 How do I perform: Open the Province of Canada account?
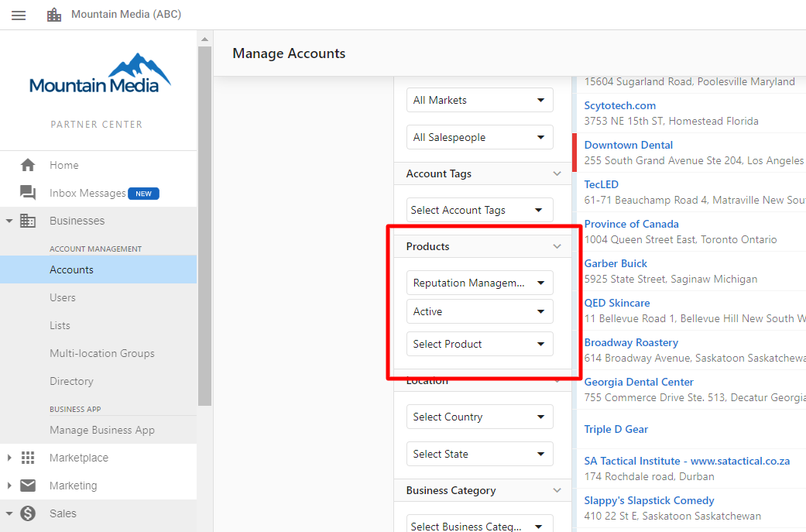pos(631,224)
